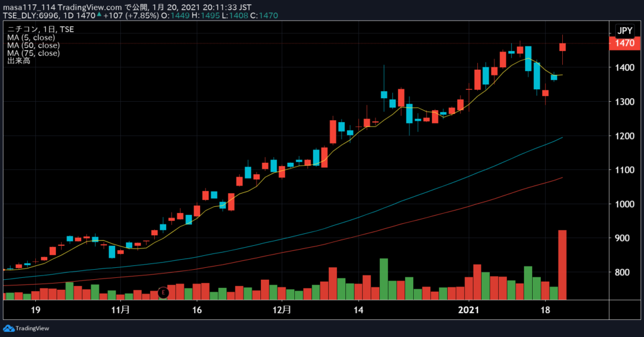
Task: Click the 16 date axis label
Action: [x=197, y=309]
